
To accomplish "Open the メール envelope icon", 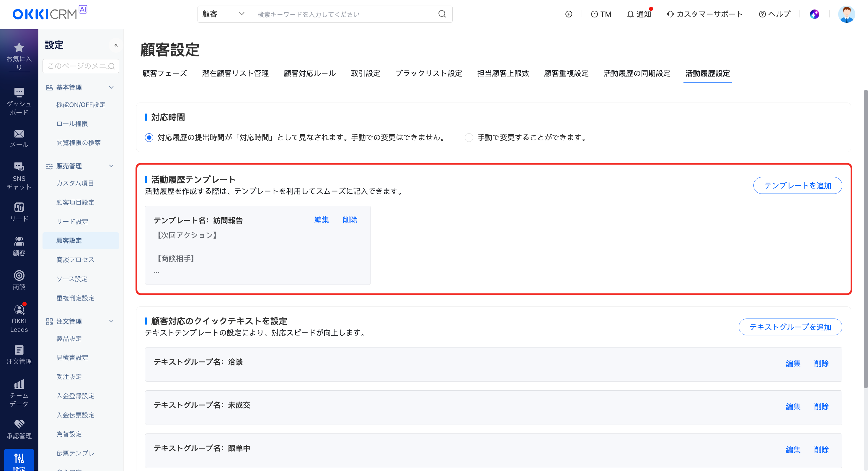I will [x=19, y=134].
